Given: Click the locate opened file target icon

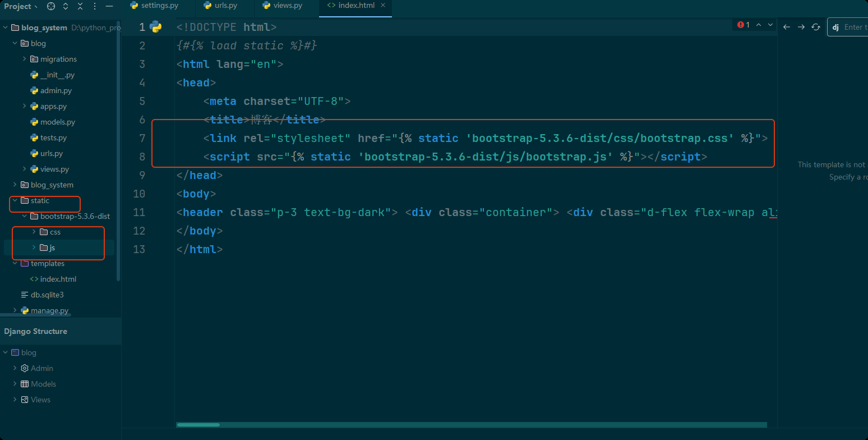Looking at the screenshot, I should (x=51, y=6).
